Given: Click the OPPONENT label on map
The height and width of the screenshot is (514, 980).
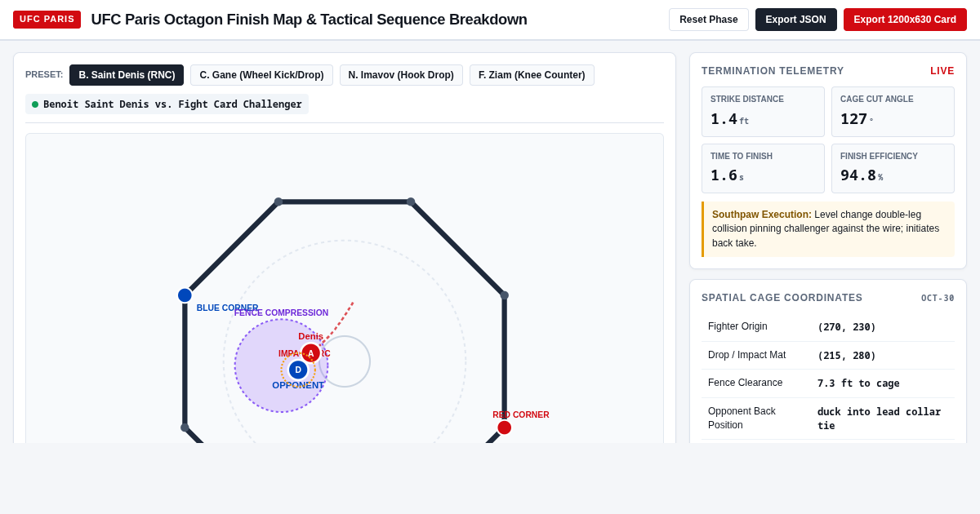Looking at the screenshot, I should (x=298, y=385).
